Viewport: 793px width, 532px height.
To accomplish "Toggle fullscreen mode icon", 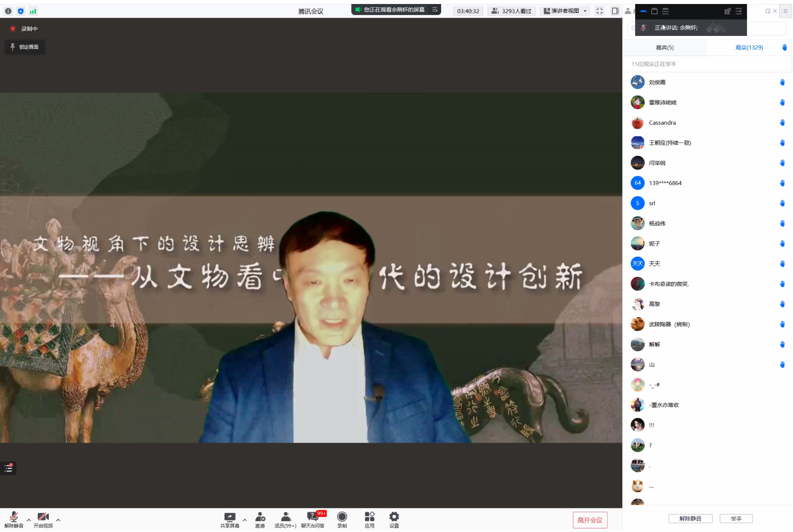I will [600, 11].
